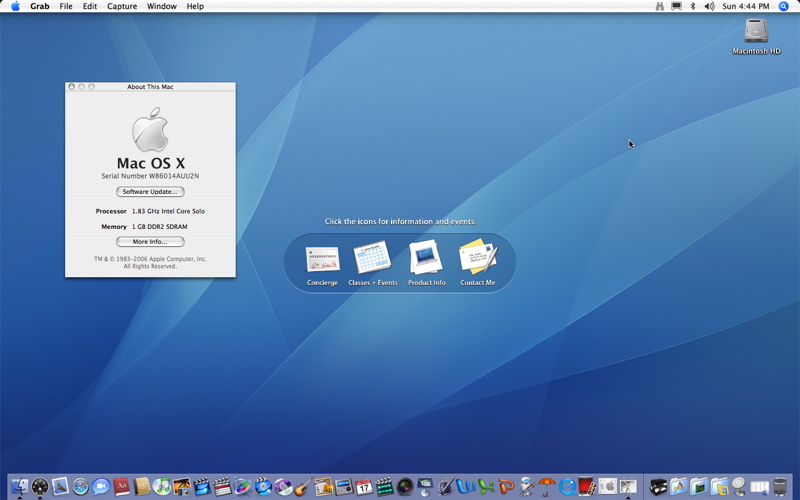800x500 pixels.
Task: Open the Spotlight search icon
Action: point(784,6)
